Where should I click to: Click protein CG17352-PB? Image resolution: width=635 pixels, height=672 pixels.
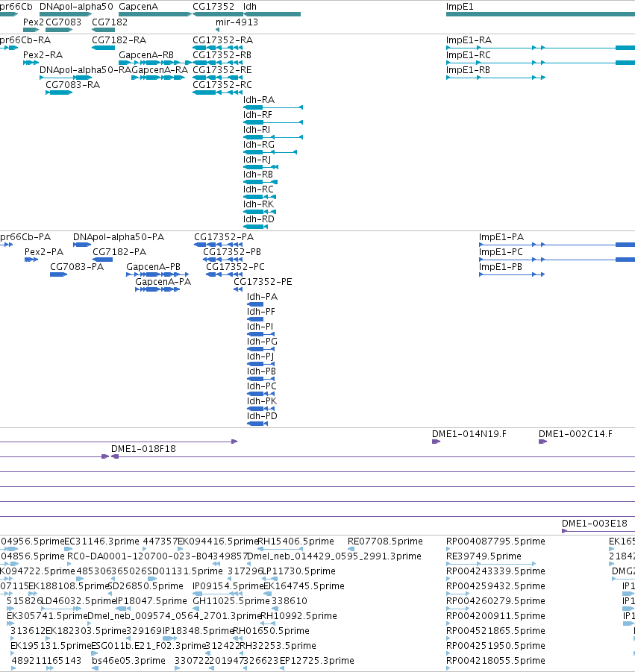232,252
